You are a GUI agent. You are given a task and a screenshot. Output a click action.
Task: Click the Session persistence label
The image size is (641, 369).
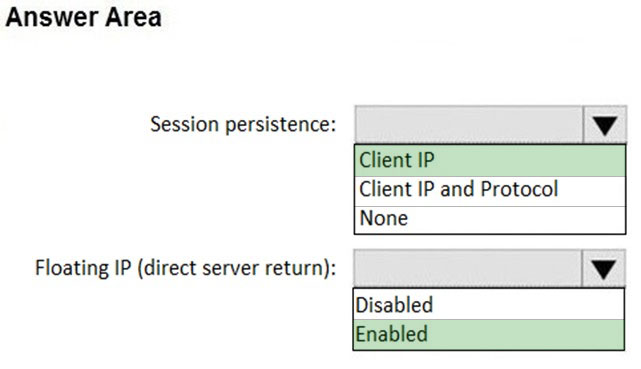click(x=243, y=124)
